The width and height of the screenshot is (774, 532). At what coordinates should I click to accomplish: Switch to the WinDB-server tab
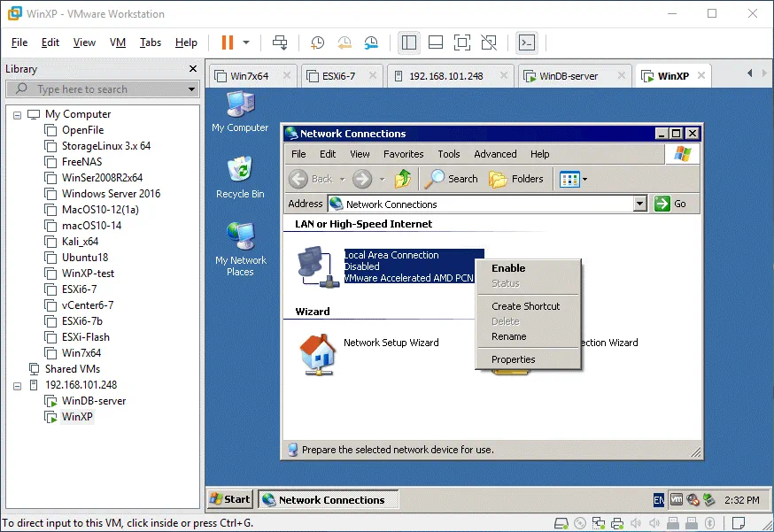coord(568,76)
